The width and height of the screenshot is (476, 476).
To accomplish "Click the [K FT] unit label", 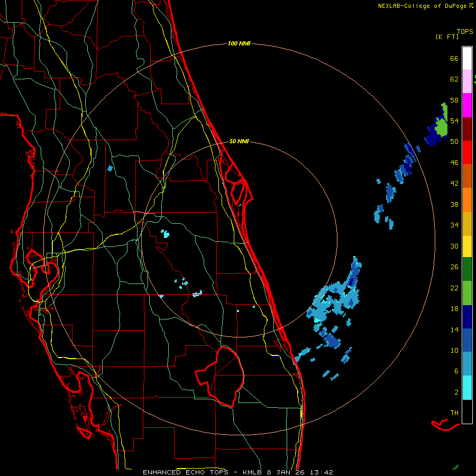I will (447, 36).
